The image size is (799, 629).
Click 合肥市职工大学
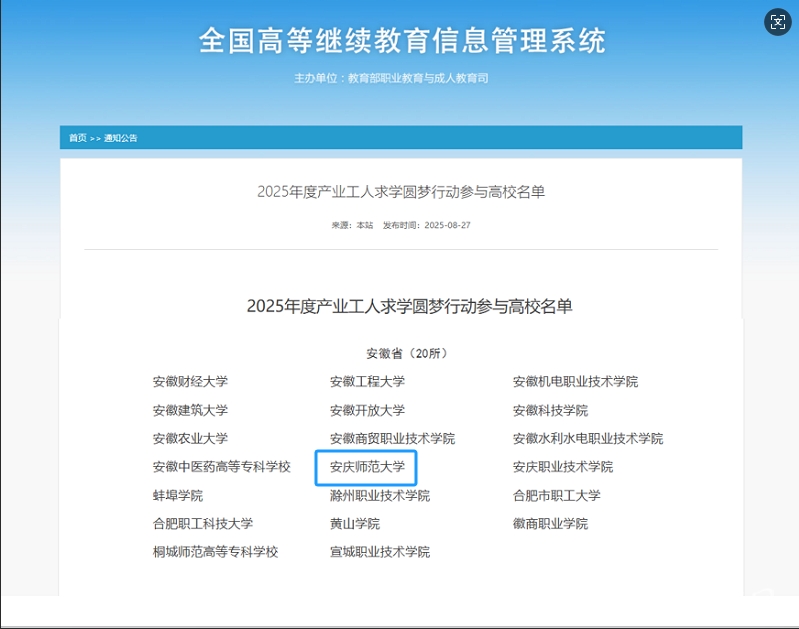(x=556, y=495)
